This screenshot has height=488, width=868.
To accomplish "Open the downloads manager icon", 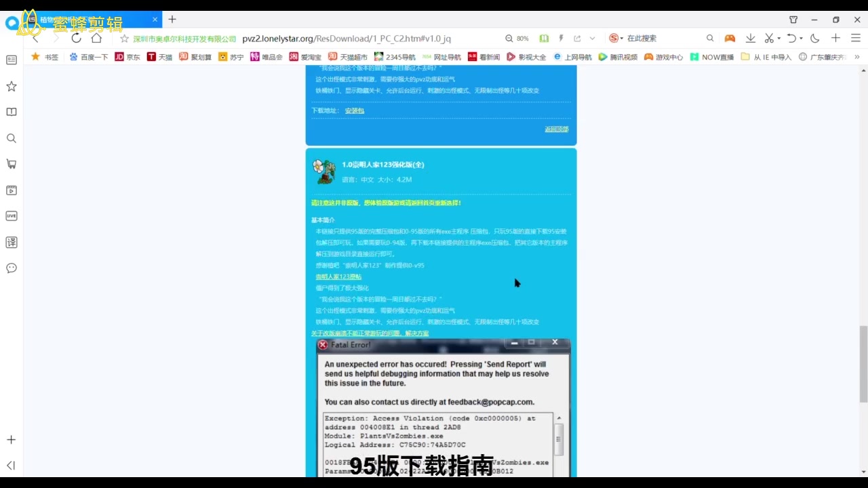I will point(751,39).
